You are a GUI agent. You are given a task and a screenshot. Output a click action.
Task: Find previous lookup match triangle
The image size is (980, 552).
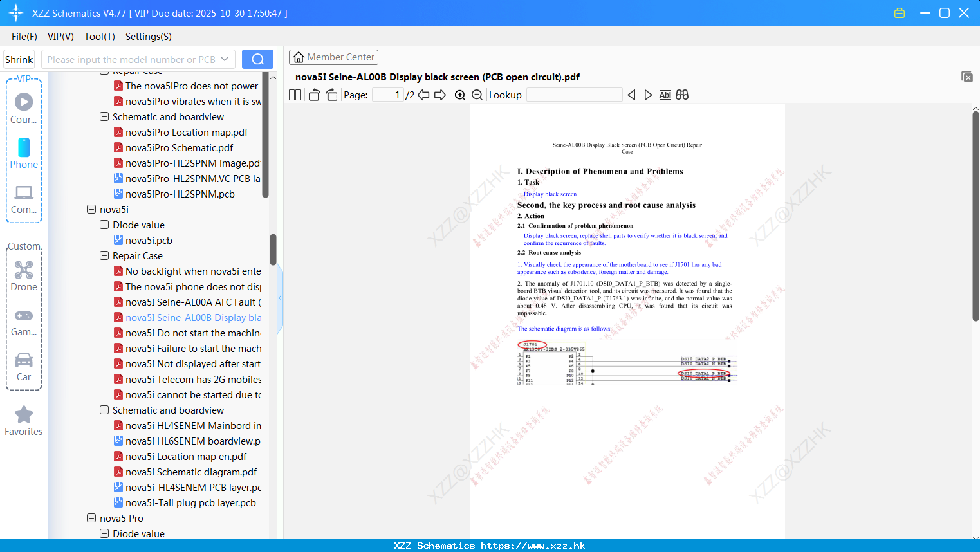(x=631, y=95)
